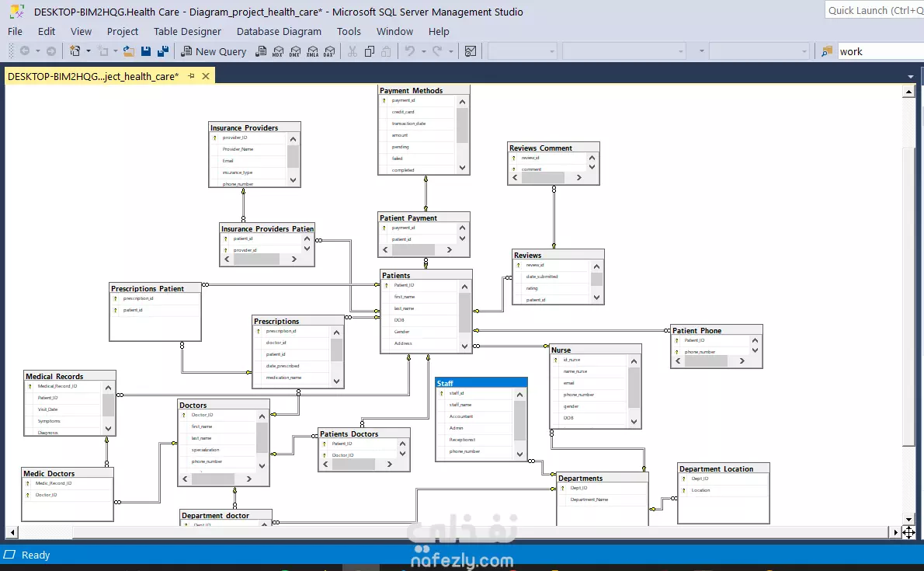Click the Save All toolbar icon
Screen dimensions: 924x571
click(163, 51)
